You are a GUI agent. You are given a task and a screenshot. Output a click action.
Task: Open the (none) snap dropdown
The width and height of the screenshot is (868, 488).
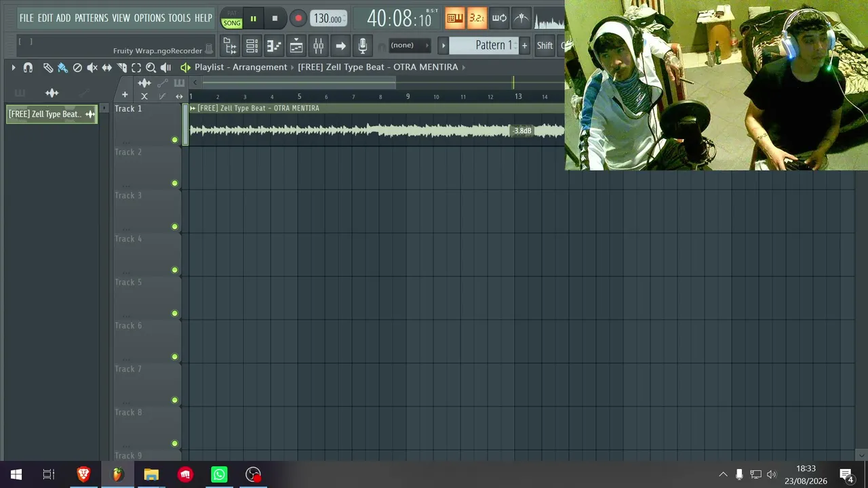point(410,45)
